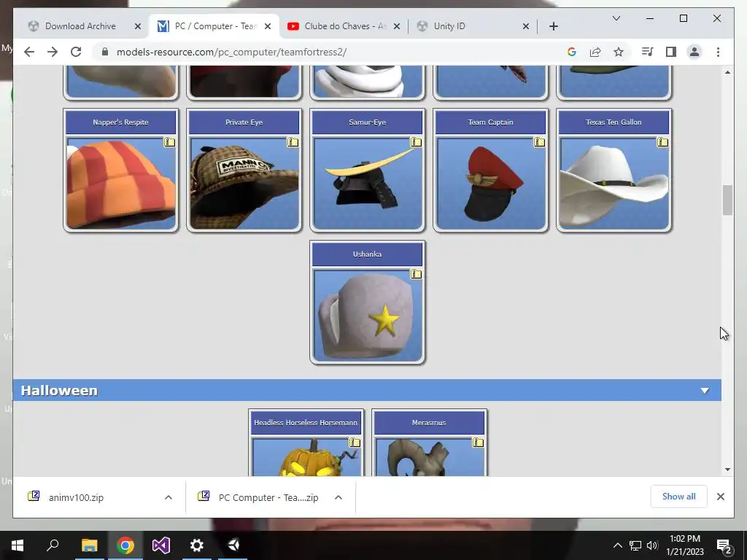Switch to Clube do Chaves YouTube tab
The width and height of the screenshot is (747, 560).
coord(345,26)
